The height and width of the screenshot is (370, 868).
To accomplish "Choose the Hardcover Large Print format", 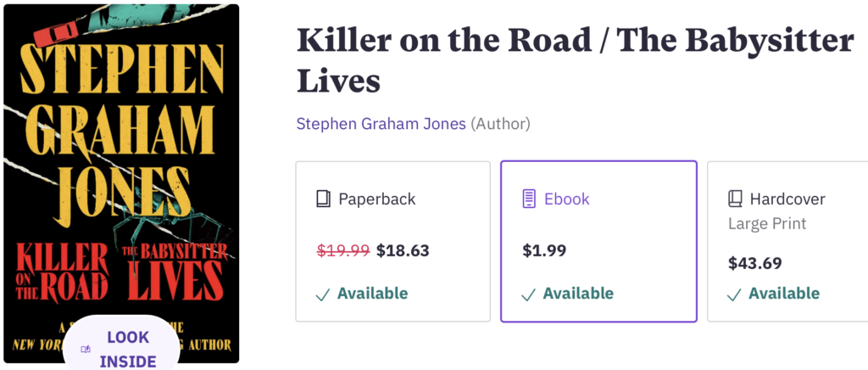I will point(788,242).
